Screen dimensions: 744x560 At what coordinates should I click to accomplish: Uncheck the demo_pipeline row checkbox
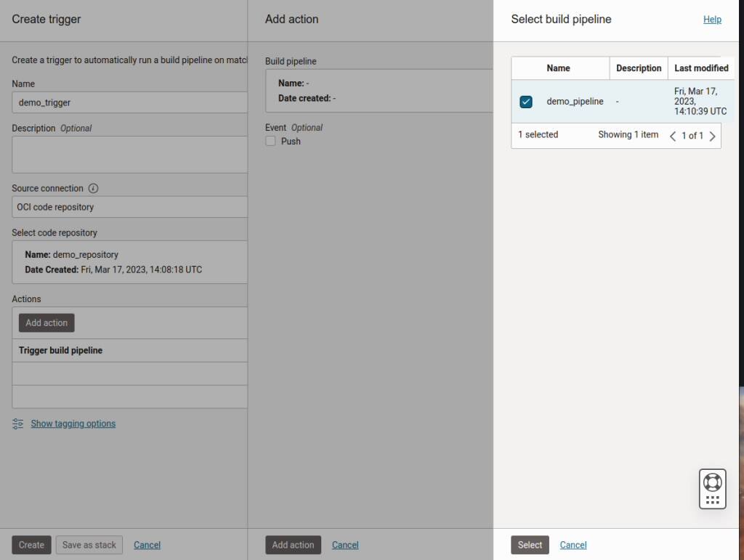(x=526, y=102)
